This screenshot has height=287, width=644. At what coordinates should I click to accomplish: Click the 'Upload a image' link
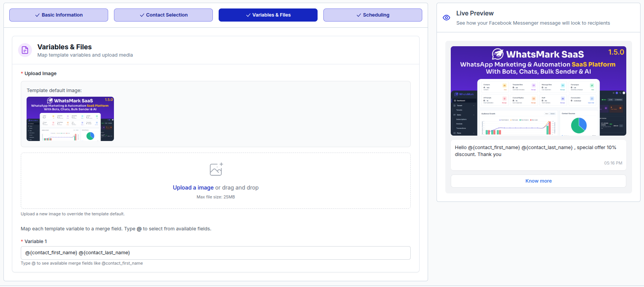click(193, 188)
